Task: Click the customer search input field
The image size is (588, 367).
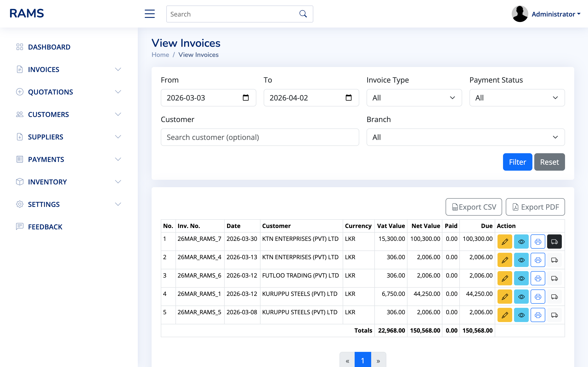Action: [x=260, y=137]
